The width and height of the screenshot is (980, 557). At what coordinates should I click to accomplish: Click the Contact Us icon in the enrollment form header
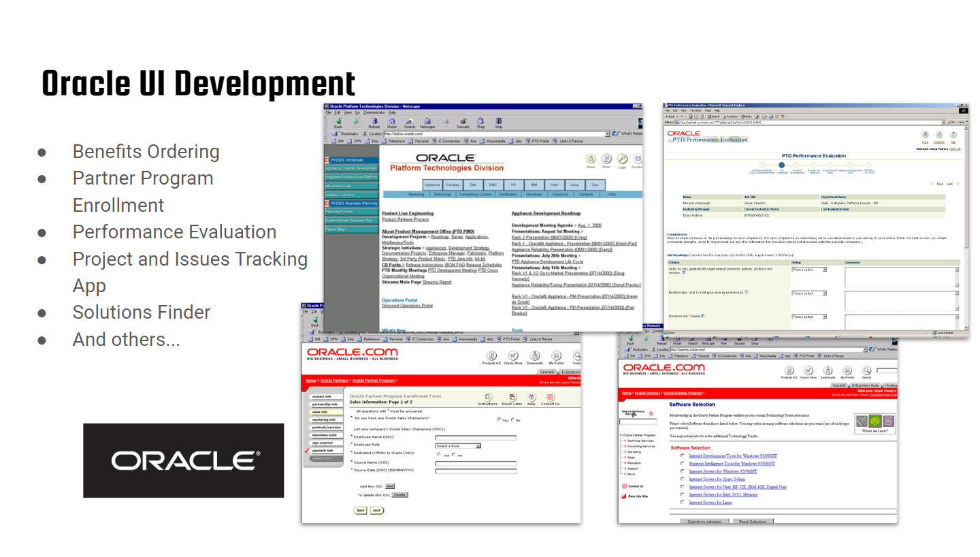(x=550, y=398)
